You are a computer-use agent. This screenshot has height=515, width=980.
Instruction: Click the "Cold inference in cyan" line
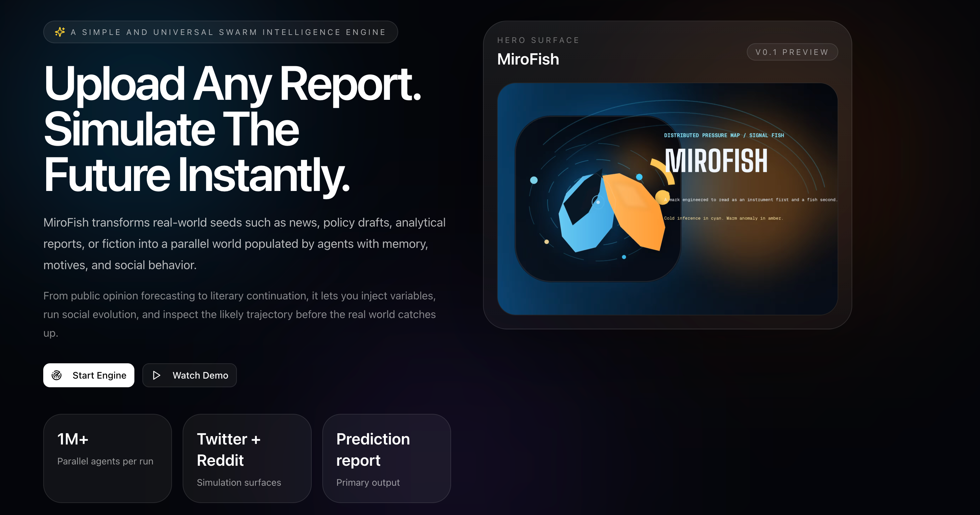724,218
